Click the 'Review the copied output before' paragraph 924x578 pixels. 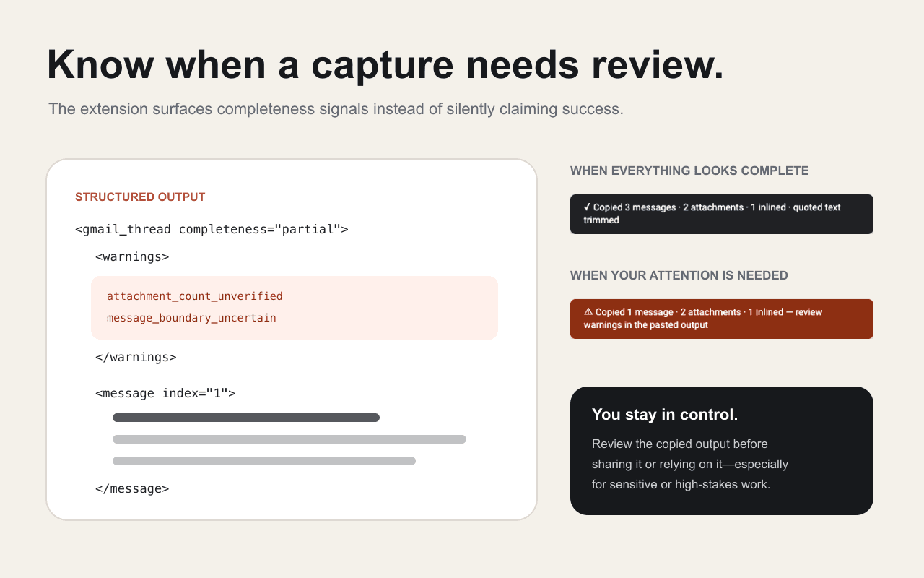click(690, 464)
